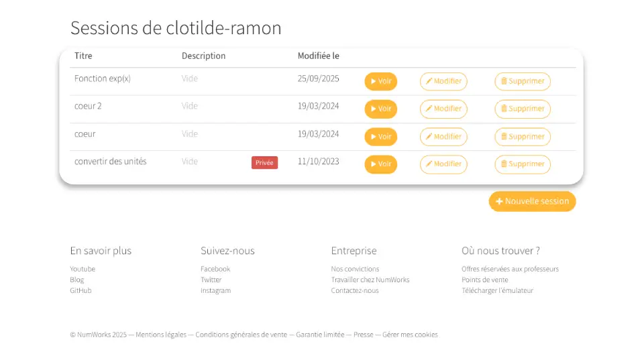Open the Youtube footer link
This screenshot has width=644, height=362.
tap(83, 269)
